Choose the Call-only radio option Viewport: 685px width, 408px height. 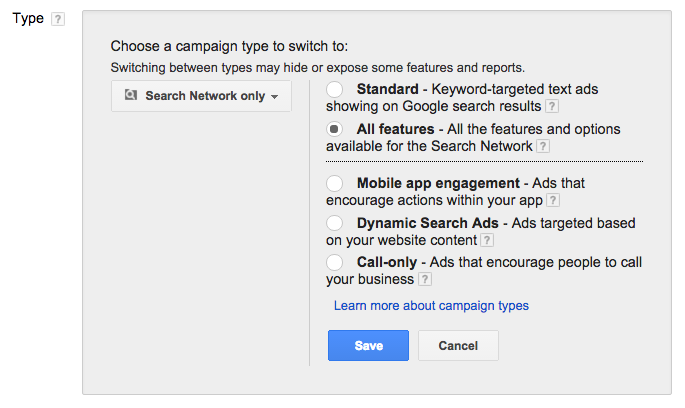pos(335,263)
